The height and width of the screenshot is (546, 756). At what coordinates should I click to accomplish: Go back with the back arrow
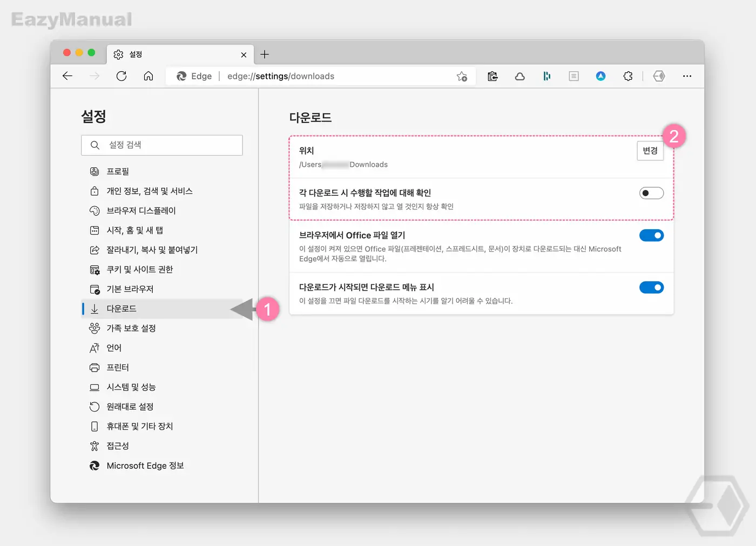click(x=67, y=76)
